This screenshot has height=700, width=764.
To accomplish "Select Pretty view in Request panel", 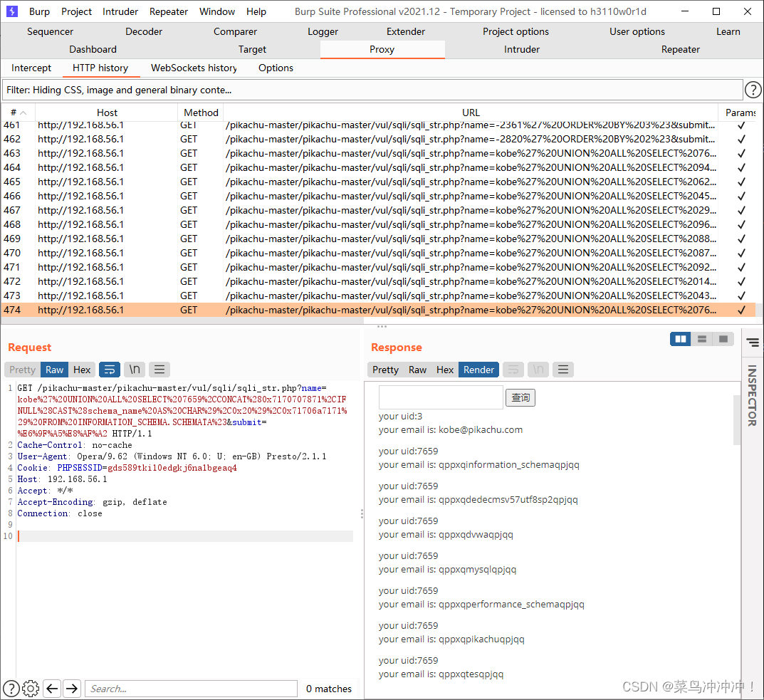I will tap(22, 370).
